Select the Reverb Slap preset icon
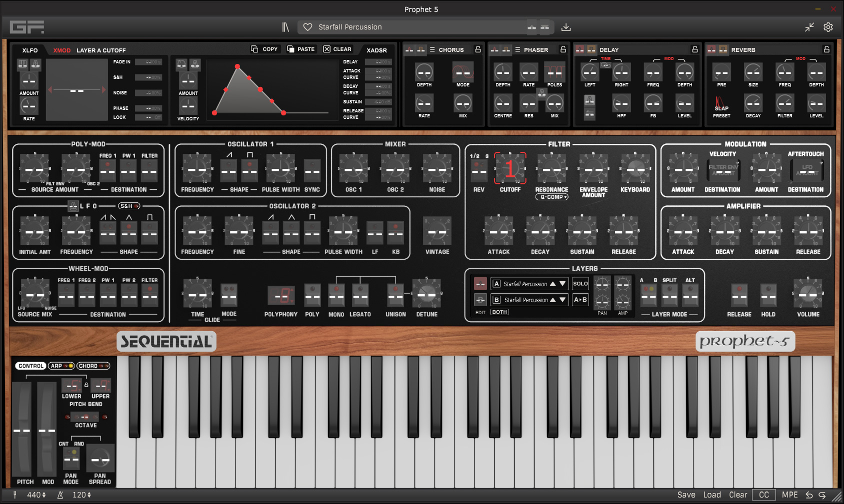844x504 pixels. [x=721, y=103]
